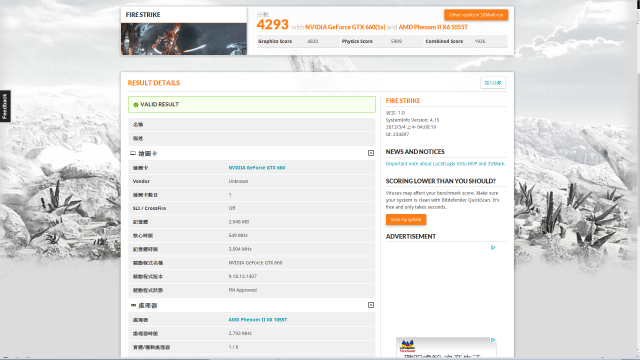The height and width of the screenshot is (360, 640).
Task: Open NVIDIA GeForce GTX 660(1x) link beside the score
Action: [x=345, y=27]
